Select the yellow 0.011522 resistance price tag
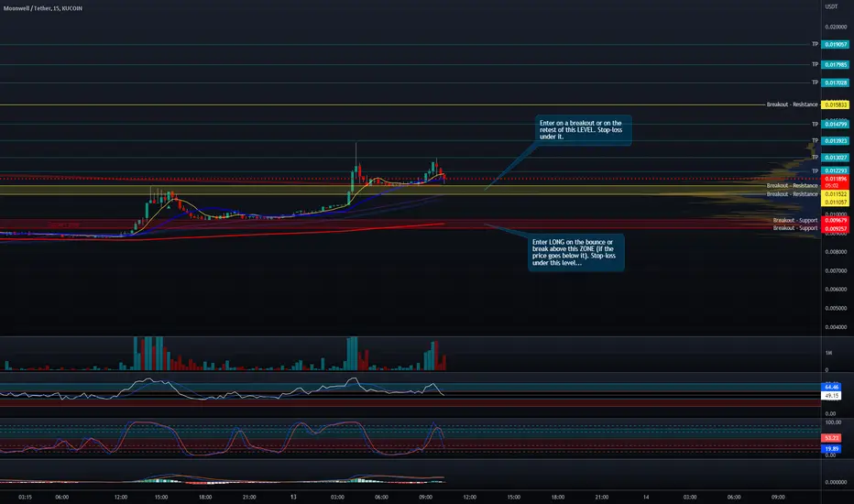 (x=835, y=194)
